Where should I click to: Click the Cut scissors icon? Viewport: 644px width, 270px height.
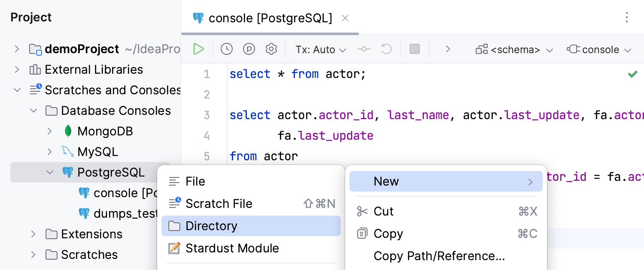362,211
